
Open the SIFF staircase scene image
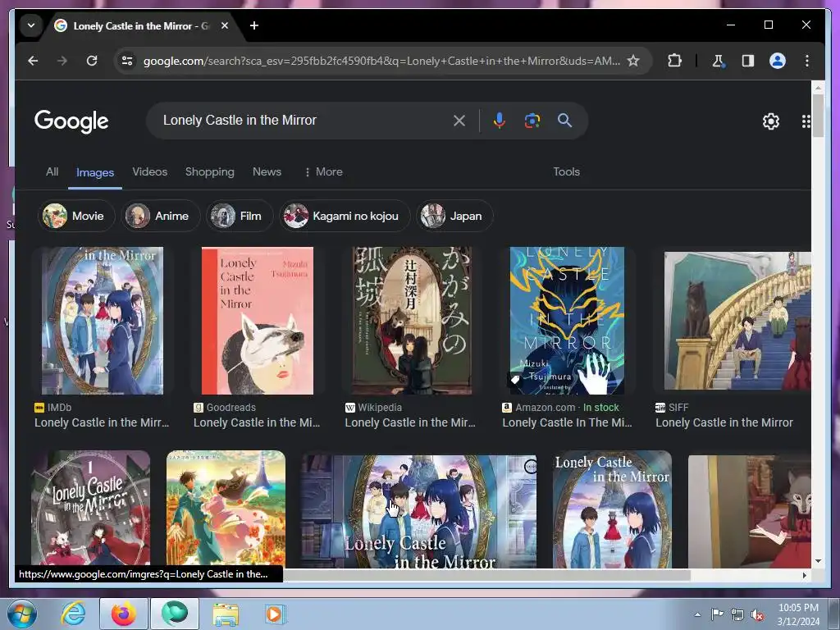click(x=737, y=321)
